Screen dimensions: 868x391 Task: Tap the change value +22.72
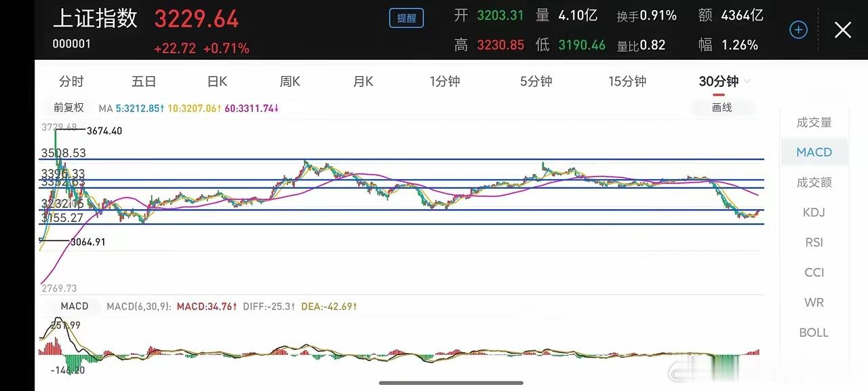pyautogui.click(x=175, y=48)
